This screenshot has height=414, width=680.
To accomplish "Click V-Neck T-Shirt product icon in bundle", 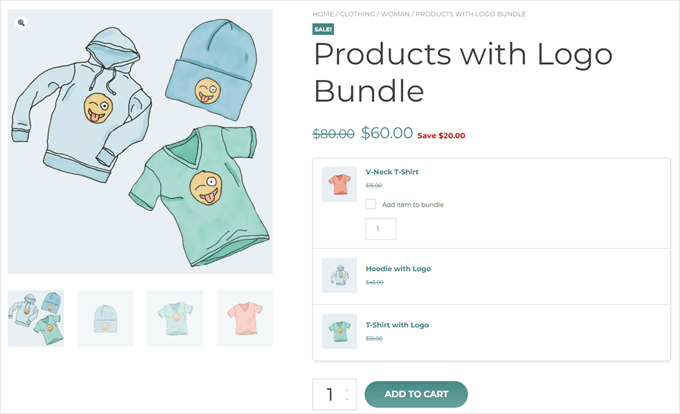I will click(339, 184).
